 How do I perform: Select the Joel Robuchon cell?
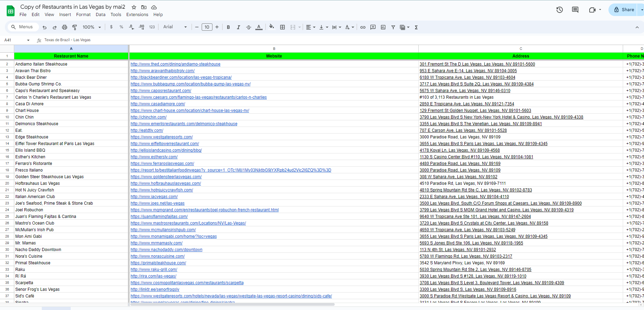[71, 210]
